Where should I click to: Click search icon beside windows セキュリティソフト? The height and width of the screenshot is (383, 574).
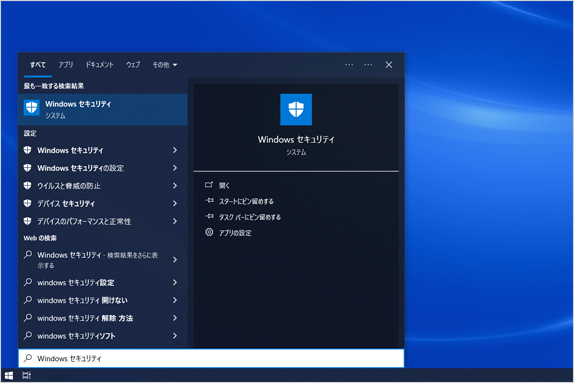coord(28,335)
